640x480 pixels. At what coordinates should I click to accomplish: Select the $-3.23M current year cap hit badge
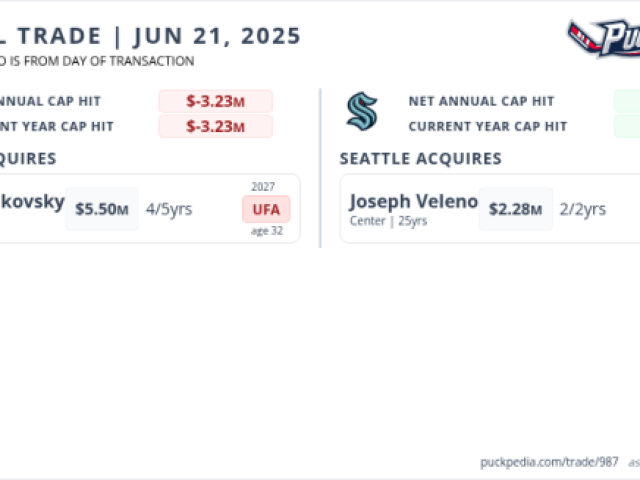click(216, 127)
